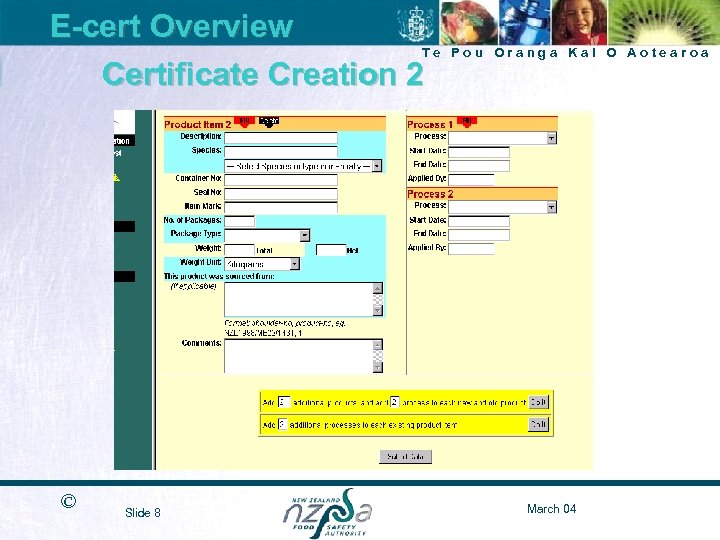Click the Submit Data button
Viewport: 720px width, 540px height.
pyautogui.click(x=405, y=456)
